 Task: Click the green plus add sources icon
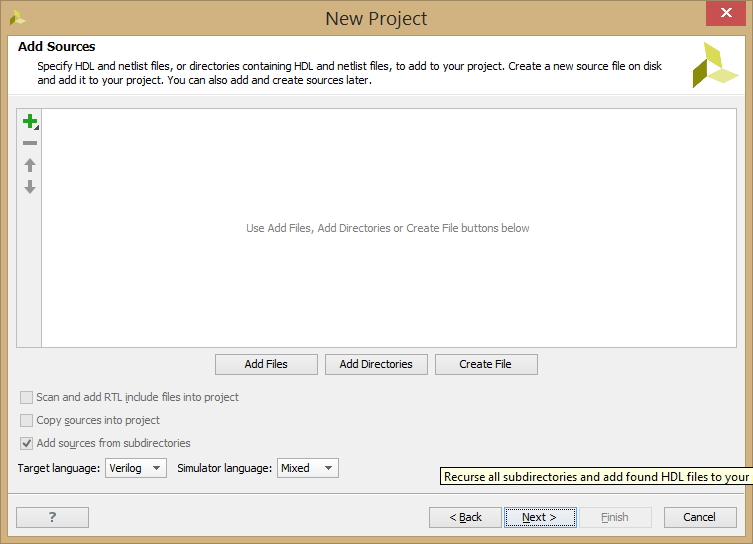(x=30, y=121)
